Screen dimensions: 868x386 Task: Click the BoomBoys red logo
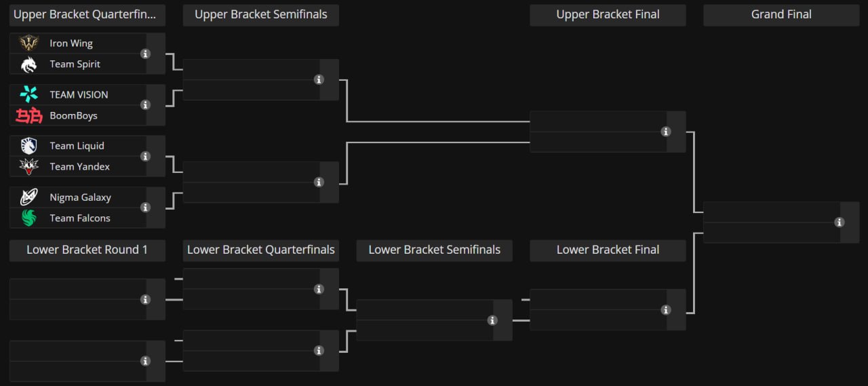coord(29,115)
